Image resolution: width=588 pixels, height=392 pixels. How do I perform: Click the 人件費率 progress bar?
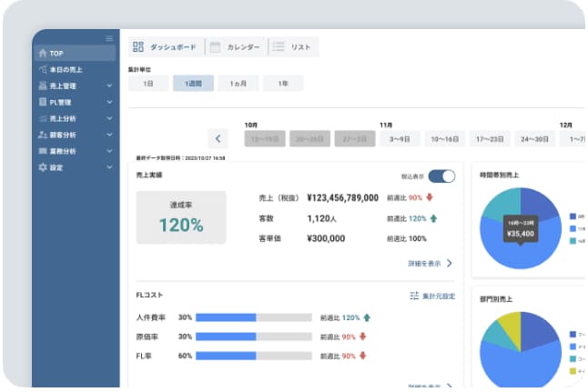pos(254,317)
